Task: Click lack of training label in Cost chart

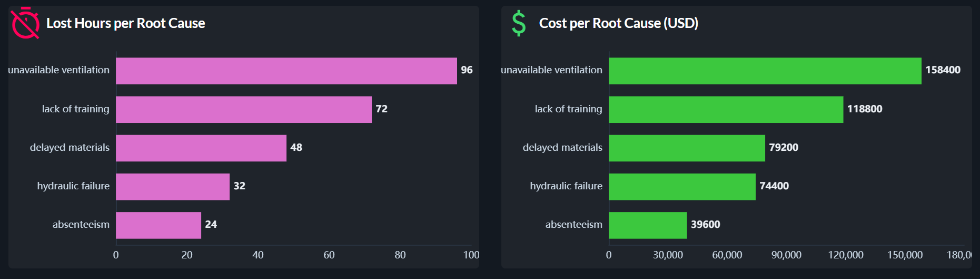Action: click(x=568, y=109)
